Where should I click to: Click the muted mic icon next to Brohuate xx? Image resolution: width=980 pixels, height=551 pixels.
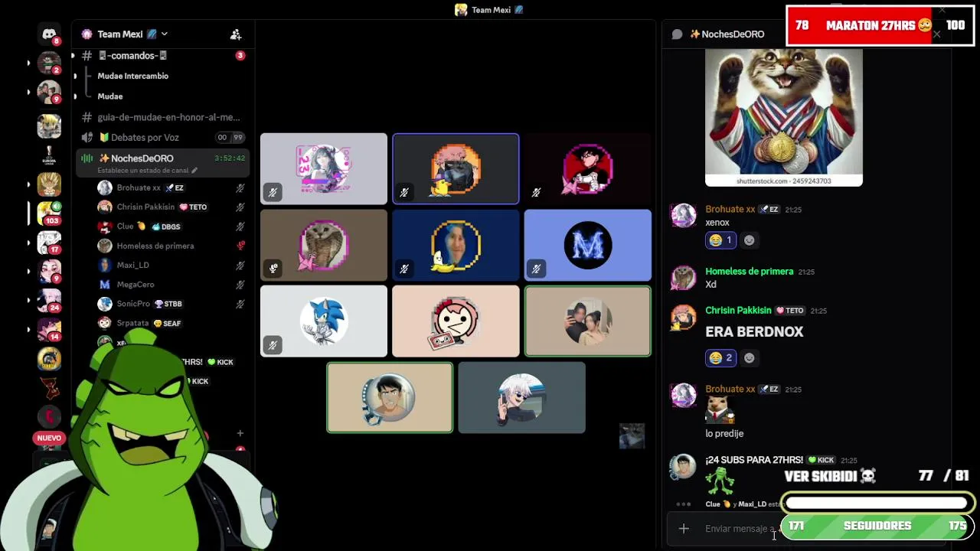[240, 187]
